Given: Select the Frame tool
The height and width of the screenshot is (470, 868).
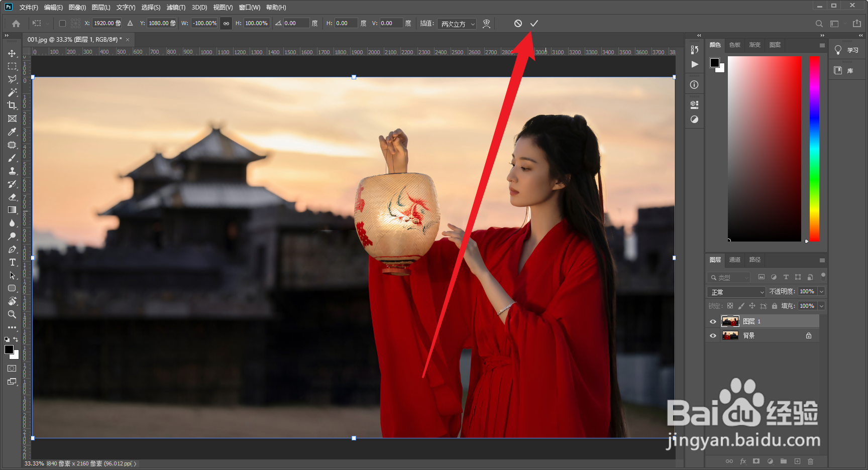Looking at the screenshot, I should [x=12, y=119].
